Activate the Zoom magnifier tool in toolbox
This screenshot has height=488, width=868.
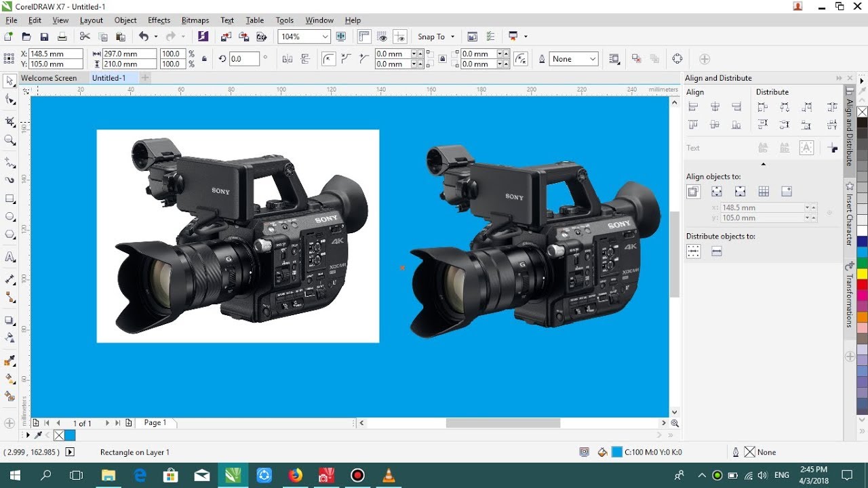click(x=10, y=140)
